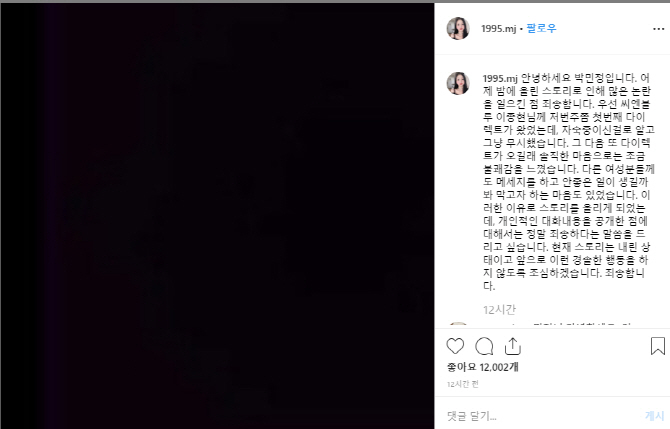Like the post with the heart icon
The height and width of the screenshot is (429, 670).
point(455,346)
